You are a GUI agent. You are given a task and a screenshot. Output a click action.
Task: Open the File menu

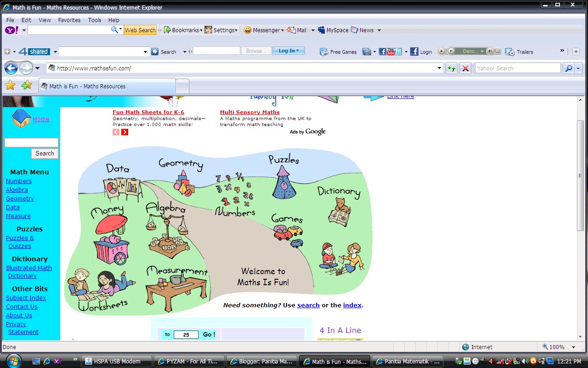(x=10, y=20)
